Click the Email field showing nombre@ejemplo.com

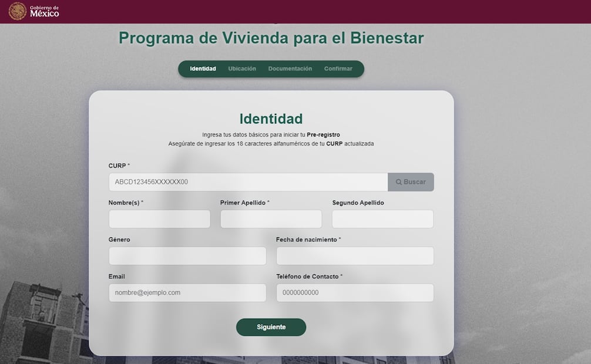pos(187,292)
